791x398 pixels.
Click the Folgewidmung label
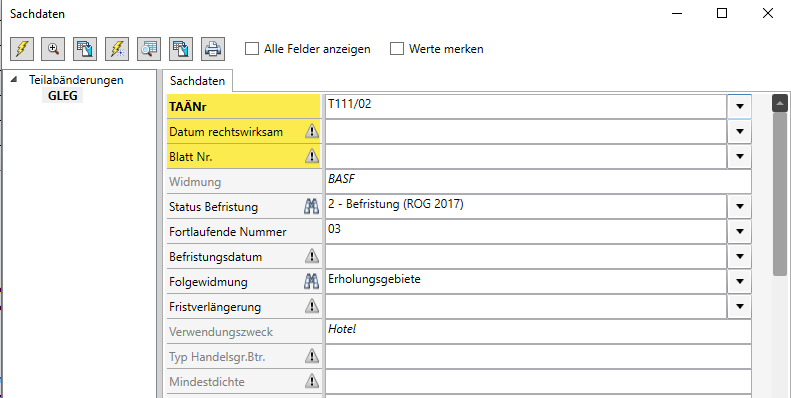[208, 281]
